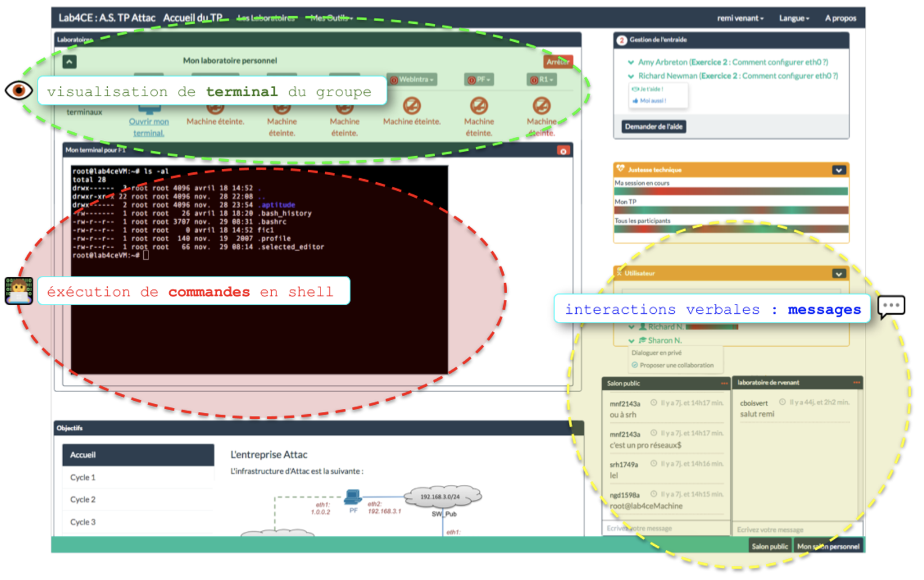Click the disabled machine icon under PF

point(479,106)
